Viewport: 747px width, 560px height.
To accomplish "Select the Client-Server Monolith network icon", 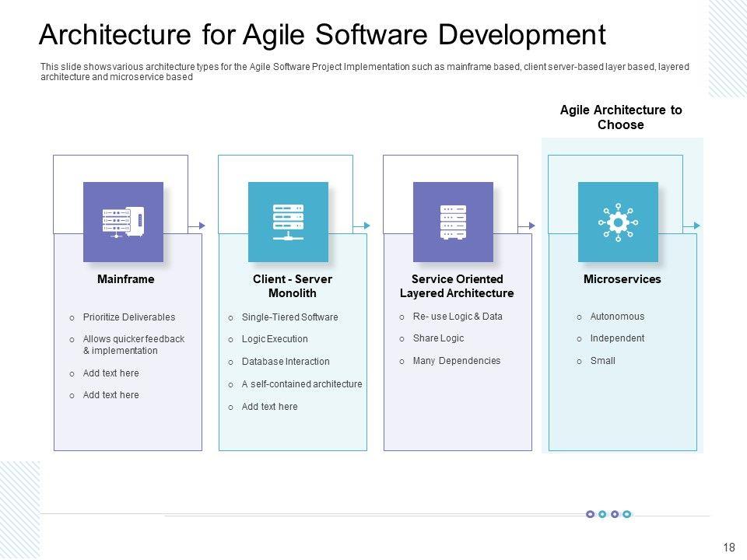I will (288, 222).
